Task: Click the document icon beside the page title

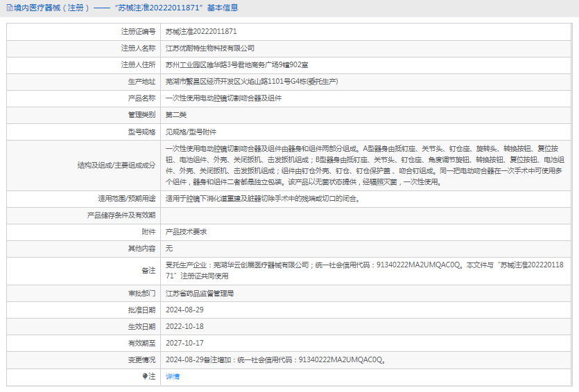Action: point(10,8)
